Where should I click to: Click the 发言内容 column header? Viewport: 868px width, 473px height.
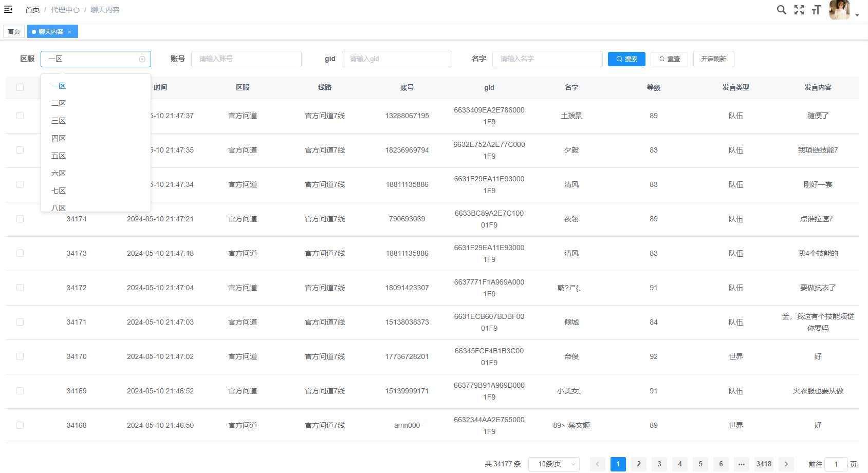[818, 87]
